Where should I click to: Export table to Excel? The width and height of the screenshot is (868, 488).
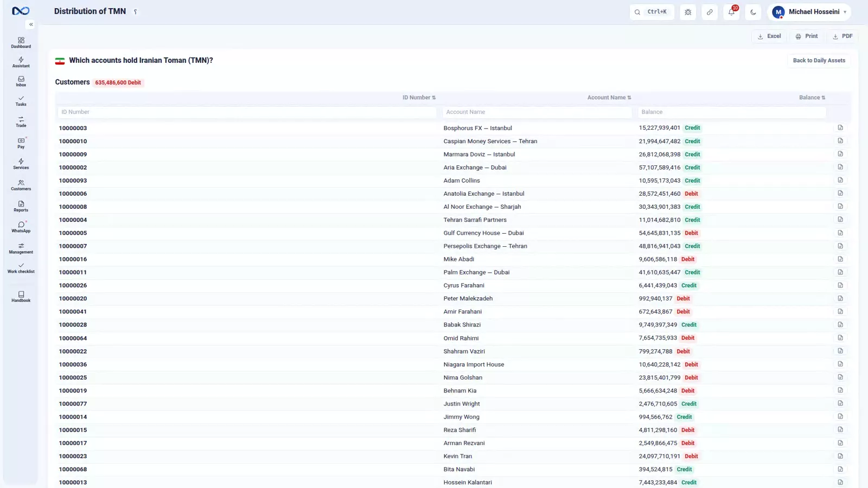769,36
